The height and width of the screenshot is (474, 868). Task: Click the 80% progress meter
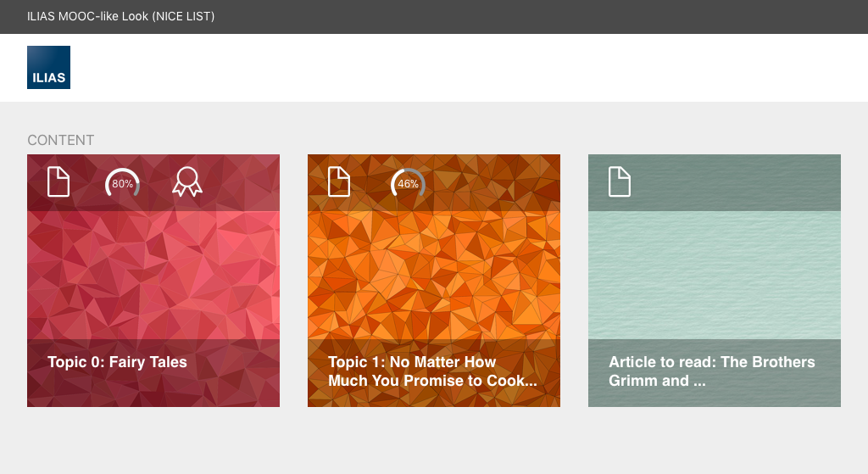coord(123,183)
